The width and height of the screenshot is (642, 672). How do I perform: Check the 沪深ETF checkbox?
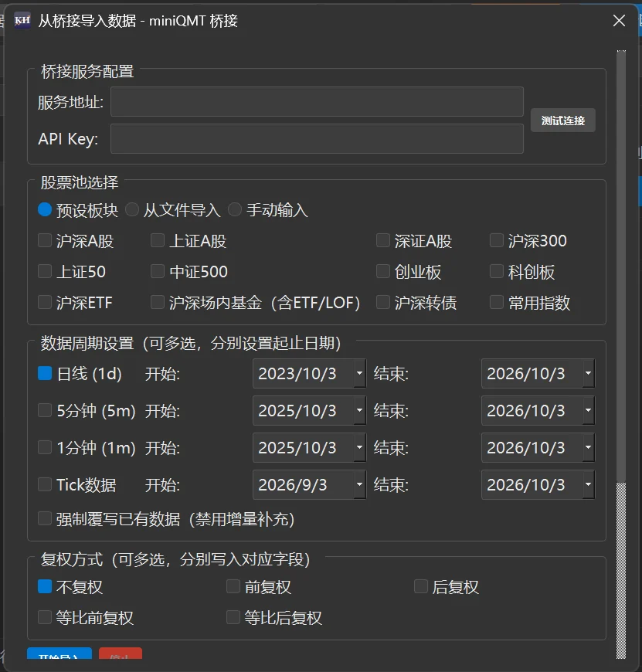click(45, 302)
